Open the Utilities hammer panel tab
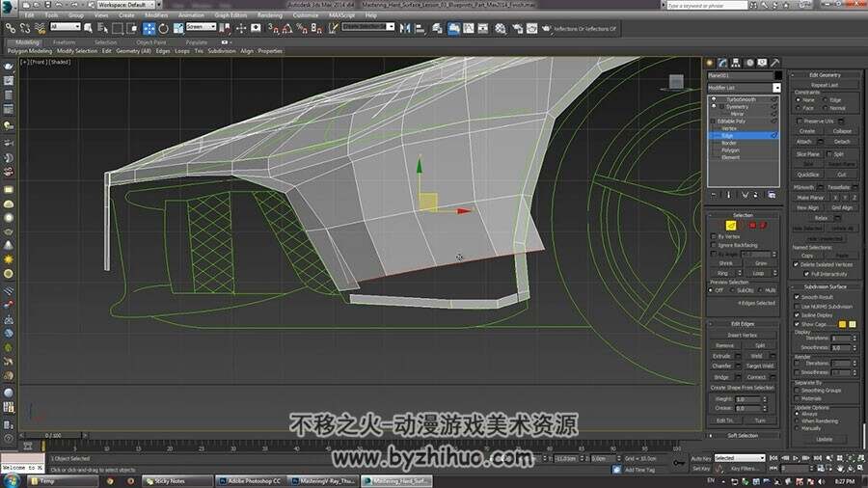Screen dimensions: 868x488 click(x=775, y=63)
